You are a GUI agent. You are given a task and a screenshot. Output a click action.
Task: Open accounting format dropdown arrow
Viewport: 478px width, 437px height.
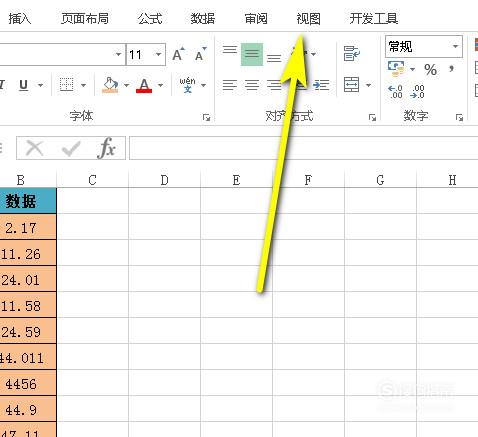pos(412,69)
